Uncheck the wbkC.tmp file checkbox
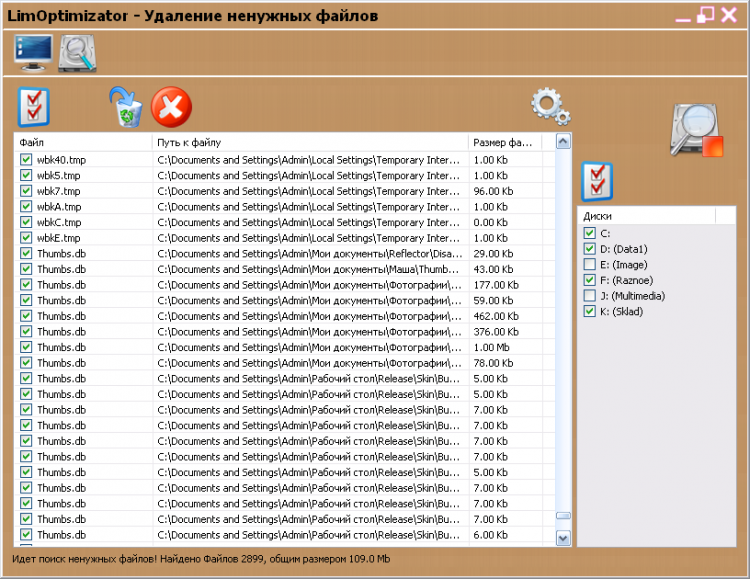The image size is (750, 579). click(x=26, y=222)
